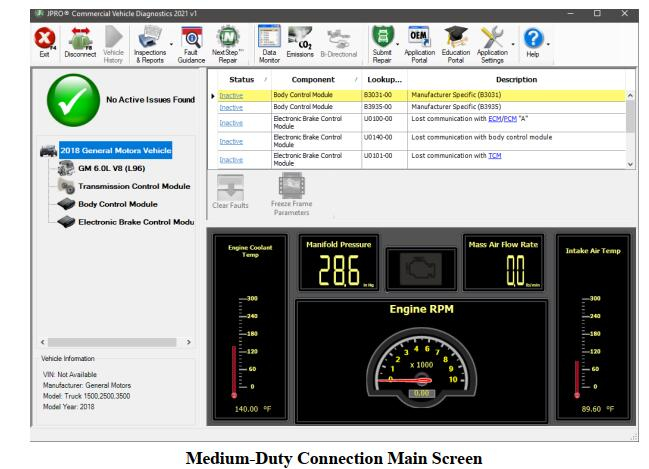Screen dimensions: 649x469
Task: Click the Body Control Module tree icon
Action: click(x=66, y=204)
